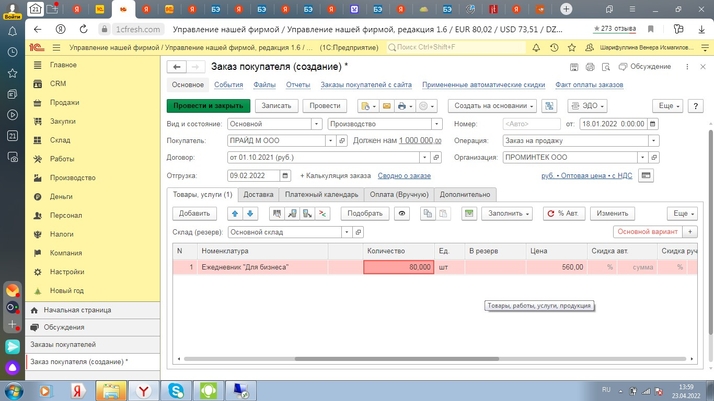This screenshot has height=401, width=714.
Task: Open the Skype icon in Windows taskbar
Action: 176,390
